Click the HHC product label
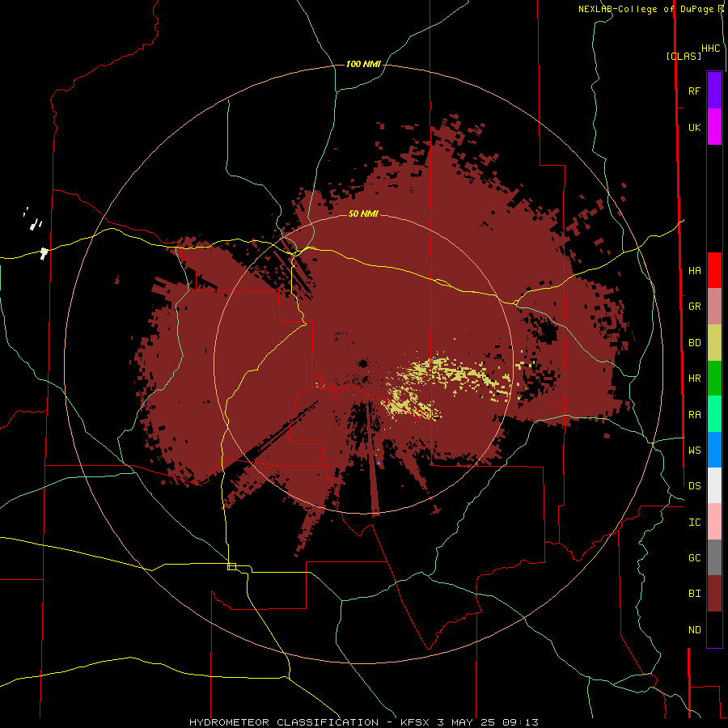The height and width of the screenshot is (728, 728). [x=710, y=49]
